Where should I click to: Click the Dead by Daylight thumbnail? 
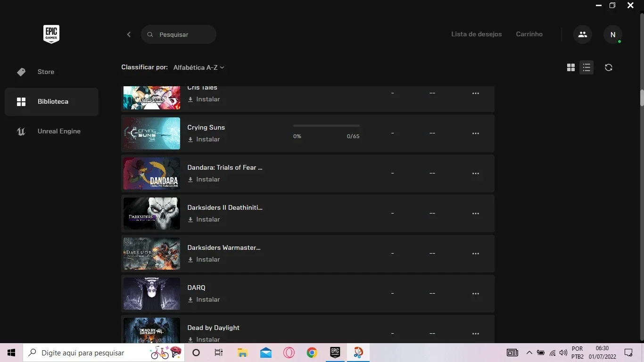152,330
